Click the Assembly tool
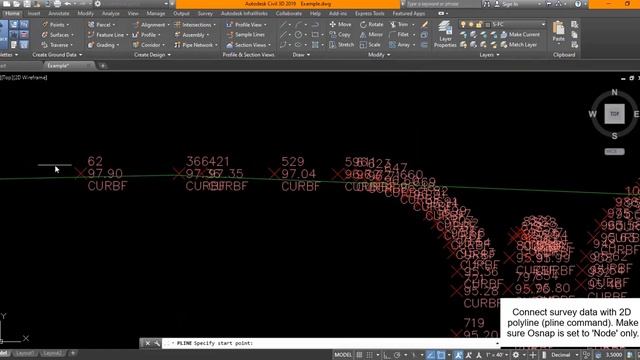 pyautogui.click(x=191, y=35)
